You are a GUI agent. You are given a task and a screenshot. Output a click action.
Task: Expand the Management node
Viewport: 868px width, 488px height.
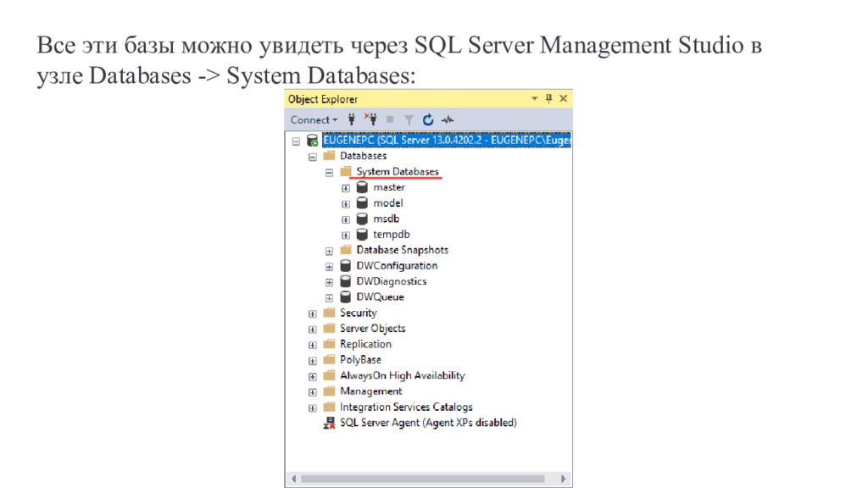pyautogui.click(x=313, y=391)
